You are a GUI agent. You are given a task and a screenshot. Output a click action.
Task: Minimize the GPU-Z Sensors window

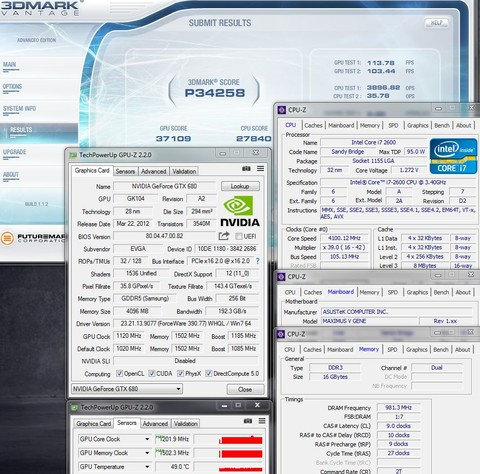(224, 405)
